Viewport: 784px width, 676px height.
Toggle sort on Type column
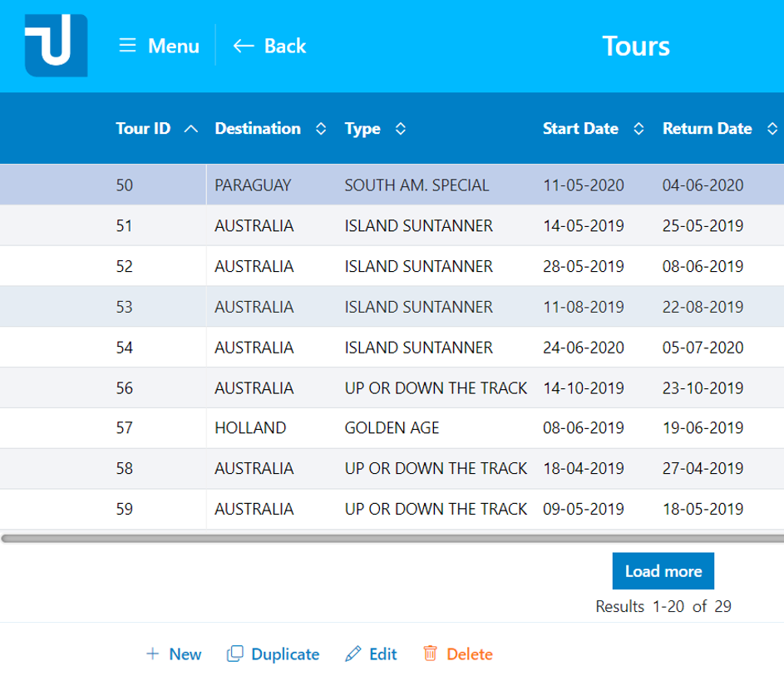point(400,129)
